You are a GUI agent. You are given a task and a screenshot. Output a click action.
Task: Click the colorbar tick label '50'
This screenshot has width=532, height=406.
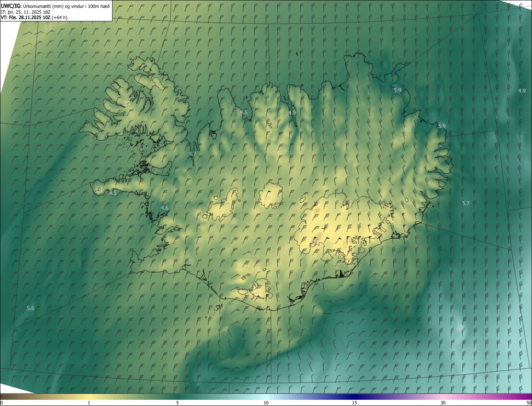tap(529, 403)
